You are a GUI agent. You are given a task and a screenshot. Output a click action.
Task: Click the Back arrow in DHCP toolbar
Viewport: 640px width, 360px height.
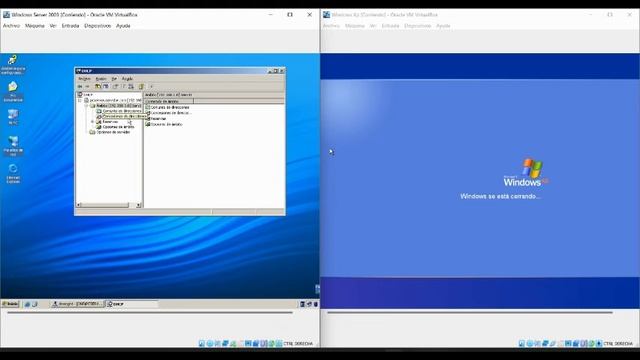80,87
